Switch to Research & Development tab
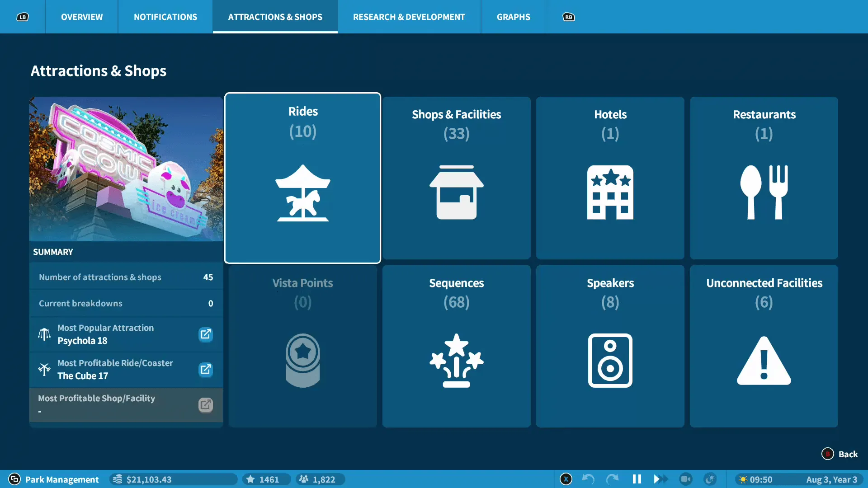Screen dimensions: 868x488 click(x=409, y=17)
